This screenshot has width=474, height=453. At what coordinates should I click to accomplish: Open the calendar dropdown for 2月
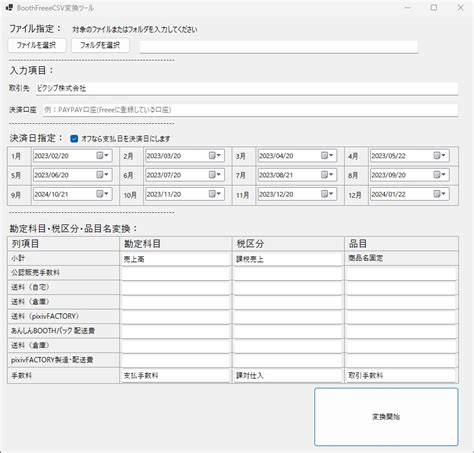[x=215, y=156]
